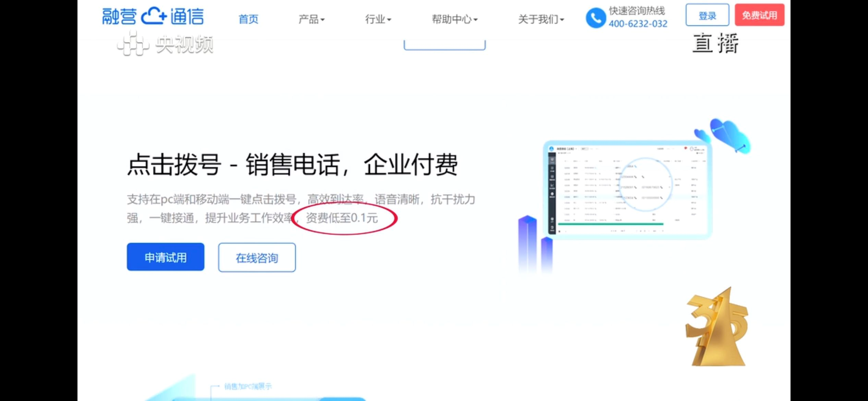Click the blue 申请试用 button
This screenshot has width=868, height=401.
click(166, 257)
